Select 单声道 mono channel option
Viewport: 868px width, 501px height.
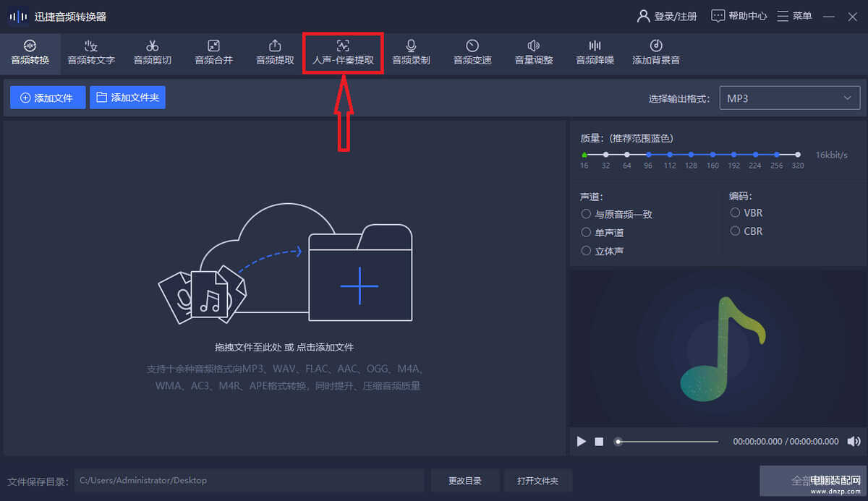[x=603, y=233]
